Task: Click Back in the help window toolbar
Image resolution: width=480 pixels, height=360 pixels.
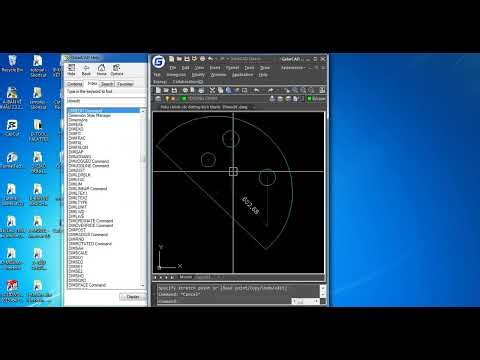Action: [x=86, y=70]
